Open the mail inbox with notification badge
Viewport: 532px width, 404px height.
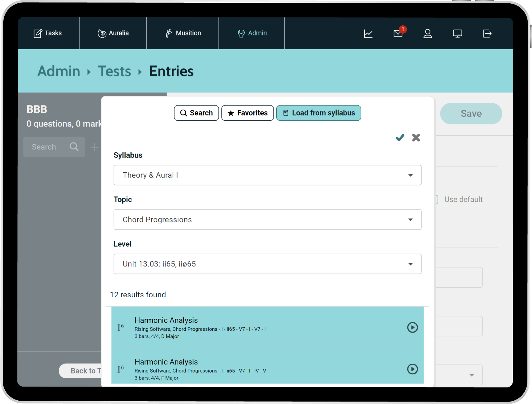[x=398, y=33]
